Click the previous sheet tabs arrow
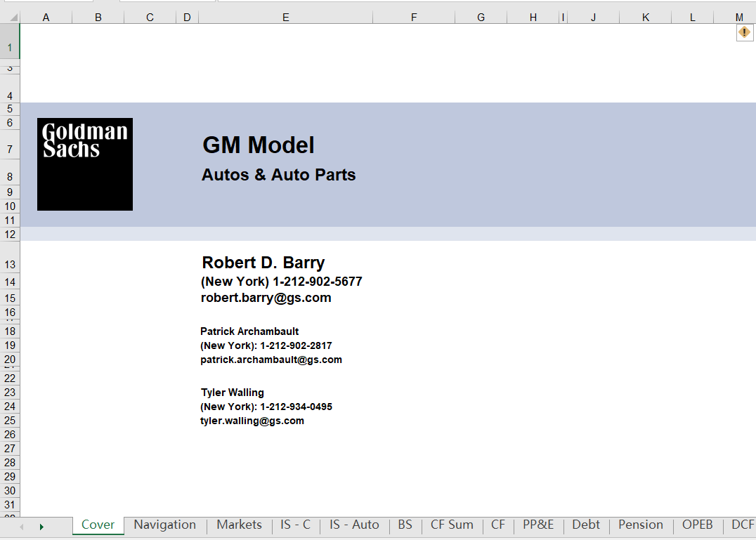Viewport: 756px width, 540px height. click(21, 526)
